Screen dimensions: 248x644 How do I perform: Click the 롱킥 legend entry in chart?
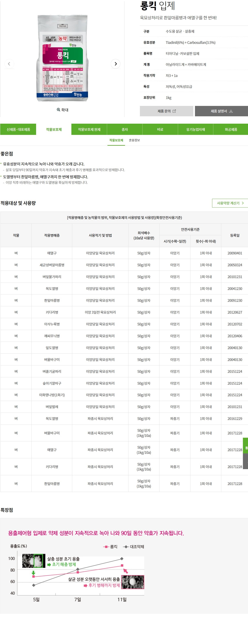[x=110, y=547]
